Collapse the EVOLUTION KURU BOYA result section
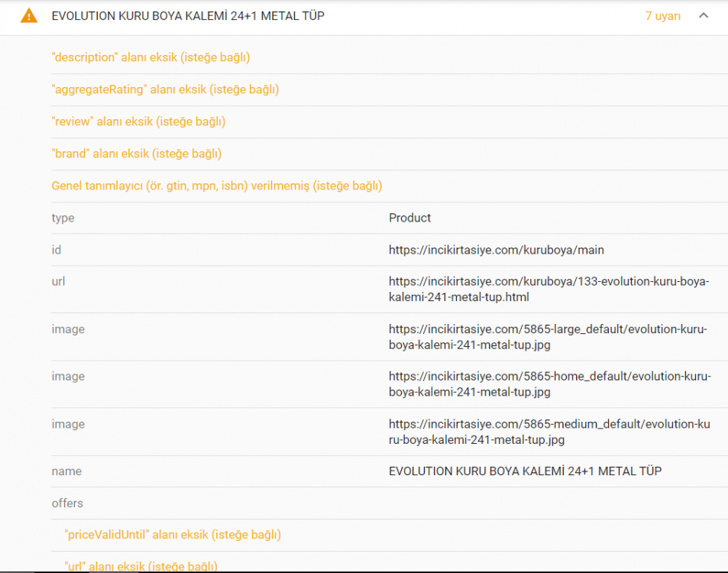This screenshot has width=728, height=573. 704,16
